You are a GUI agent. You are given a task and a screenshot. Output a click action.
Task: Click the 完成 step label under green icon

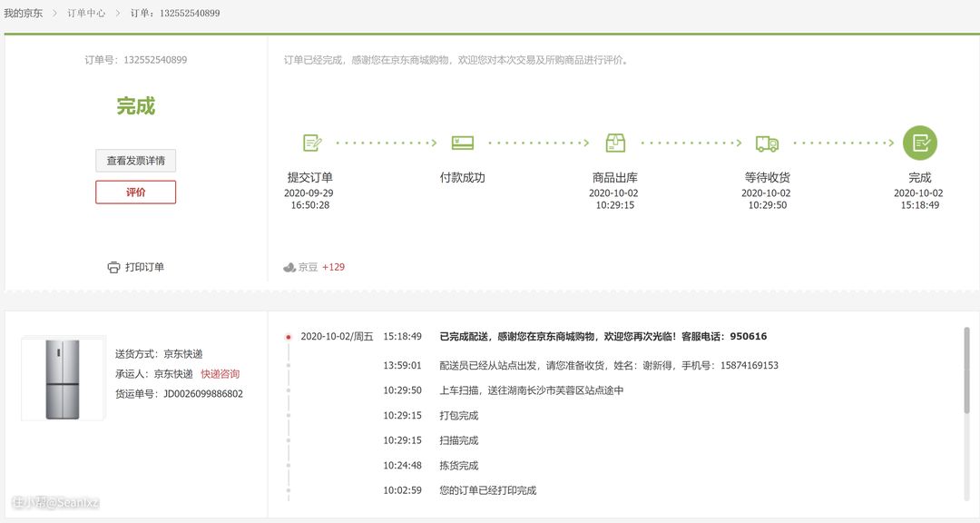[x=920, y=178]
